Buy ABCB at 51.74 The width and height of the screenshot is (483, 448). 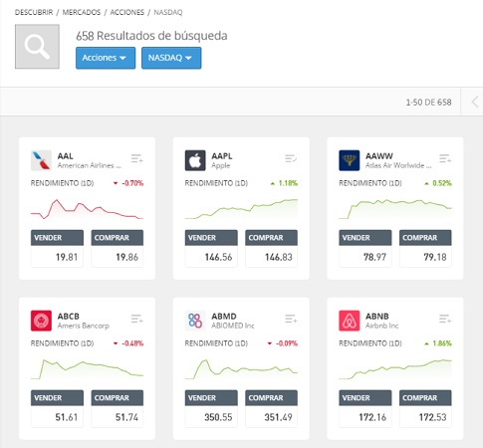pyautogui.click(x=118, y=408)
